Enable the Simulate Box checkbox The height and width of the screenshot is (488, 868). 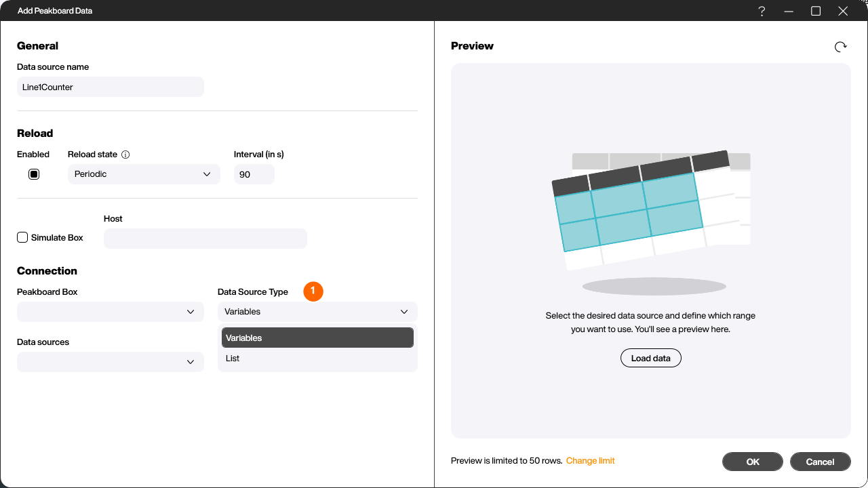(x=22, y=237)
